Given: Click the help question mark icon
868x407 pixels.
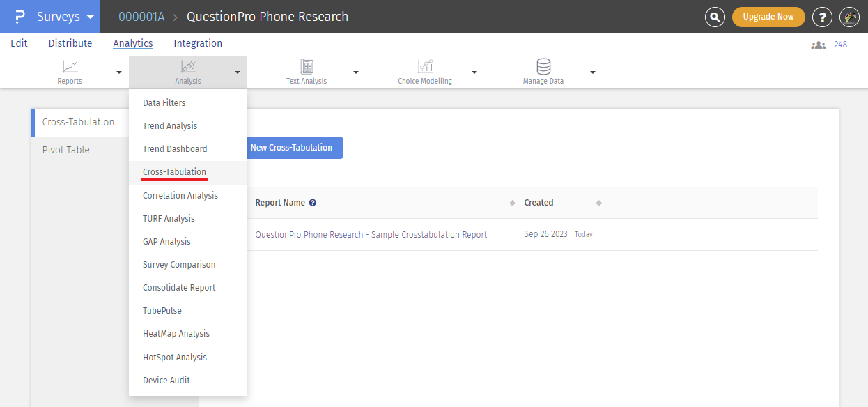Looking at the screenshot, I should pos(822,17).
